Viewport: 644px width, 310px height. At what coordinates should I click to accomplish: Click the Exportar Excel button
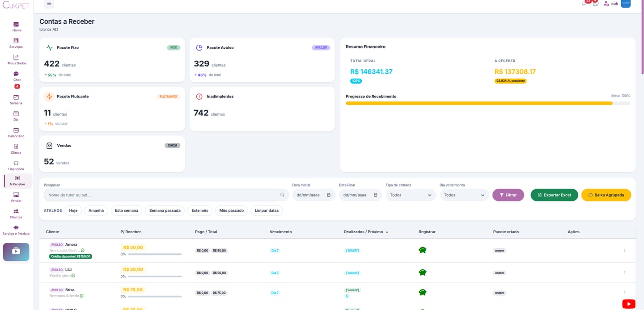tap(554, 195)
